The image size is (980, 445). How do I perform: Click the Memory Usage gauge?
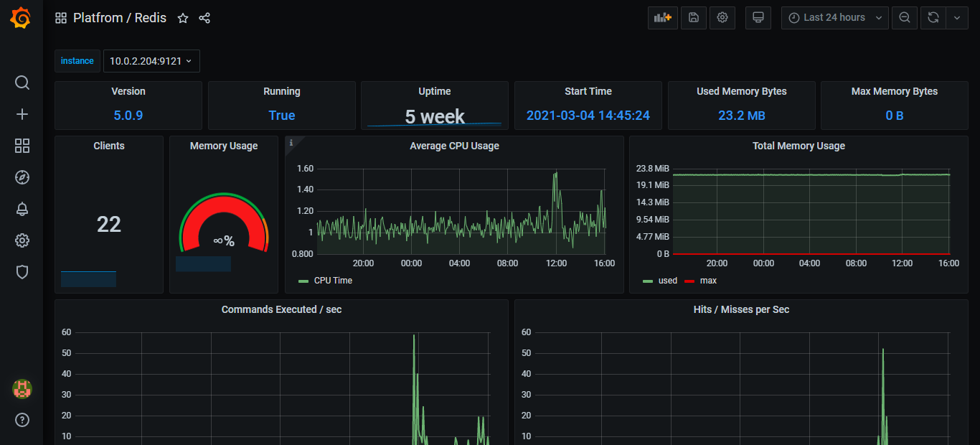[x=224, y=224]
